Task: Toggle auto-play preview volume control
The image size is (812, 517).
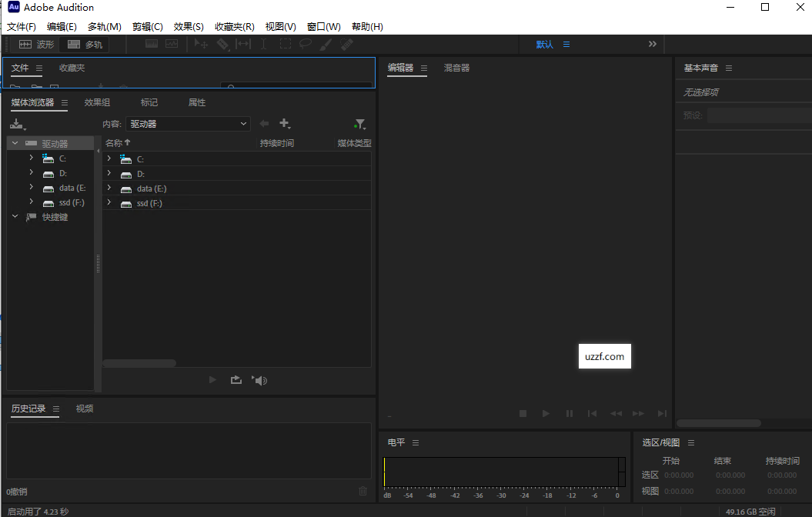Action: pyautogui.click(x=260, y=379)
